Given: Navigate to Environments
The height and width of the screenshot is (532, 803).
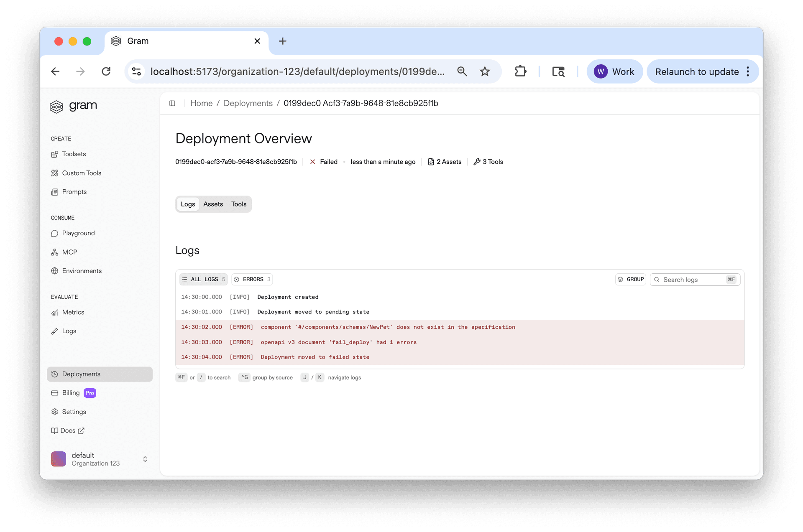Looking at the screenshot, I should click(81, 270).
